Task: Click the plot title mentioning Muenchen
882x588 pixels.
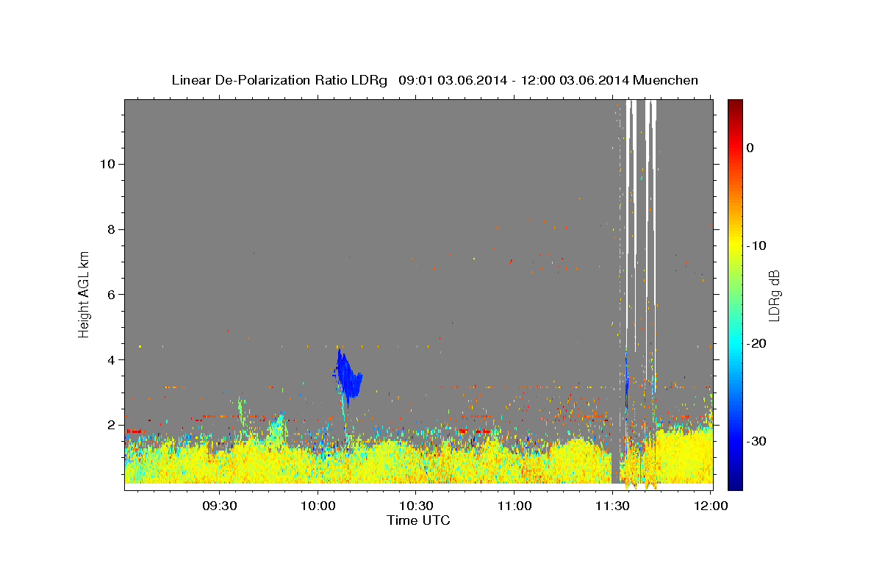Action: [x=434, y=80]
